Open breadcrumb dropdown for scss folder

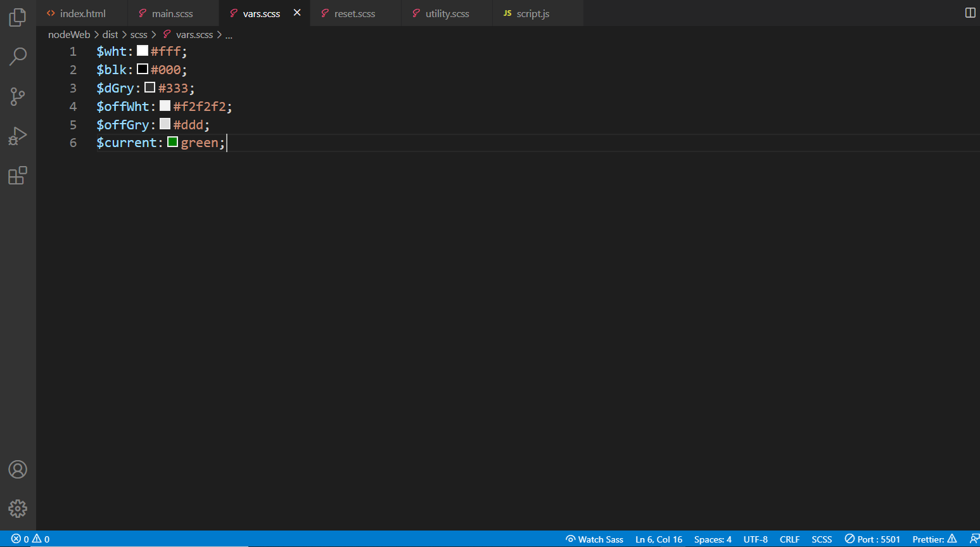[x=139, y=34]
